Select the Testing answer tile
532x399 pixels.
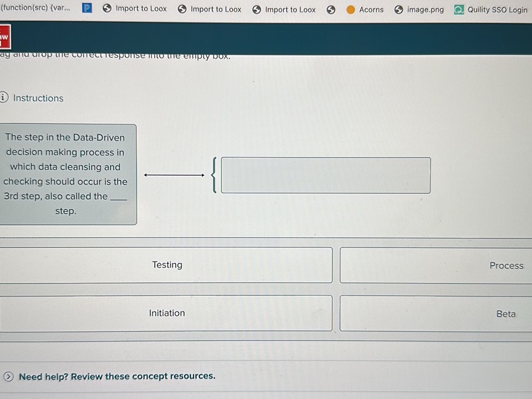(x=167, y=264)
